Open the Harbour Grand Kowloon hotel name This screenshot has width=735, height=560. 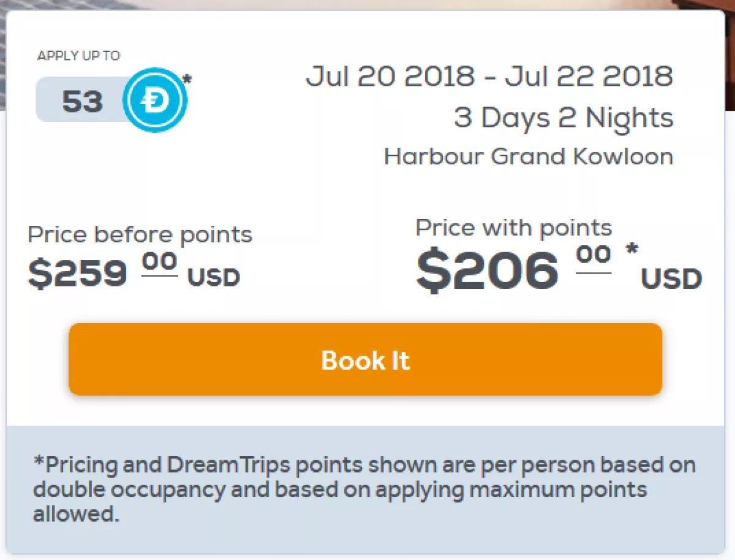(x=528, y=157)
